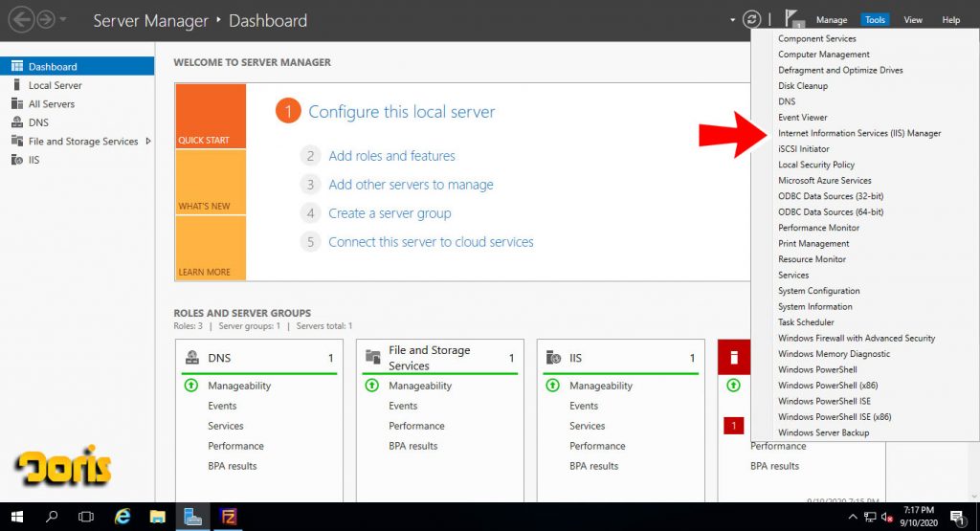
Task: Click Configure this local server
Action: point(401,112)
